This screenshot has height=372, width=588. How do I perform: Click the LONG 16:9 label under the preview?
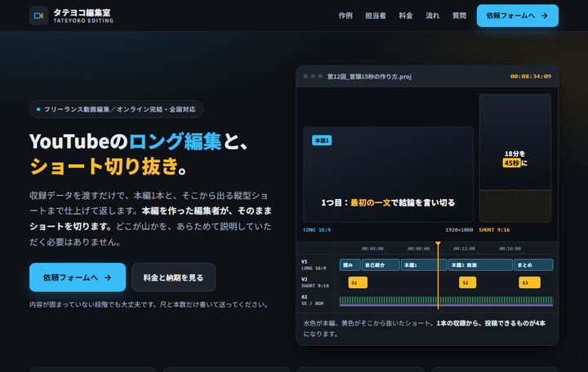pos(317,230)
